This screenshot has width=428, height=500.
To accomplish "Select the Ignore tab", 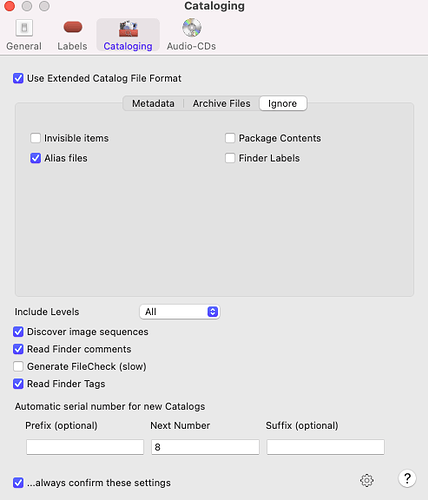I will pyautogui.click(x=283, y=104).
